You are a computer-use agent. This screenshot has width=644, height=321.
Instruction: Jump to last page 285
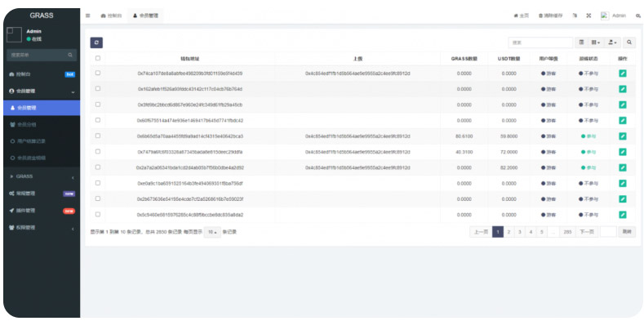[x=567, y=232]
